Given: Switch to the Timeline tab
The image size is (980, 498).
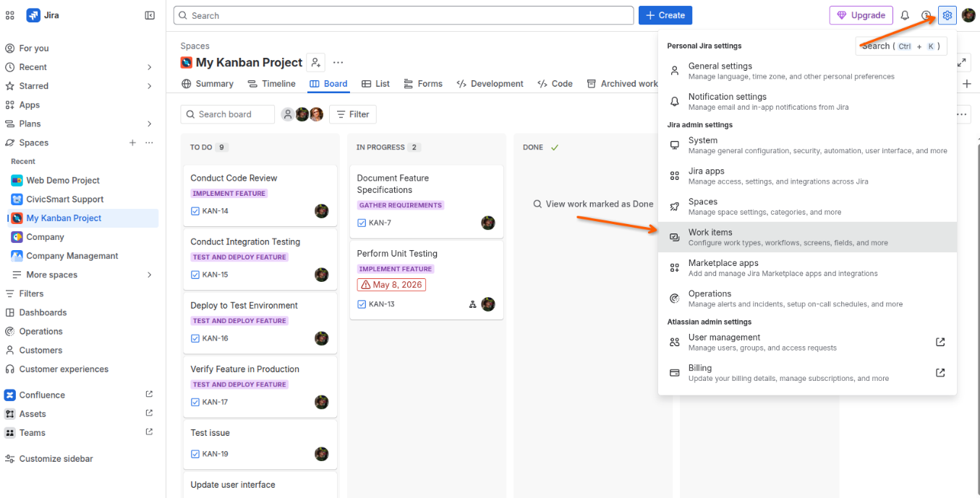Looking at the screenshot, I should 271,84.
